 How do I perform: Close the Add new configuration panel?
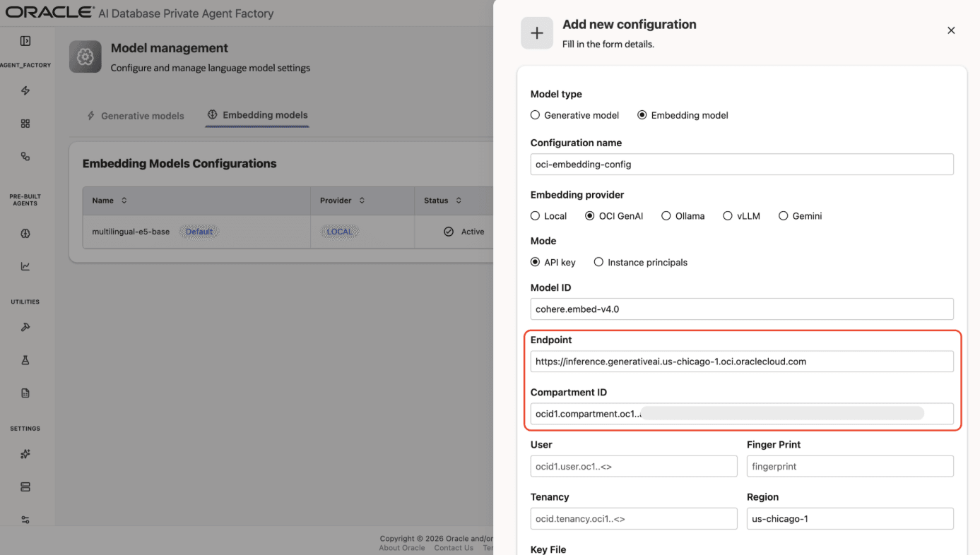click(951, 30)
